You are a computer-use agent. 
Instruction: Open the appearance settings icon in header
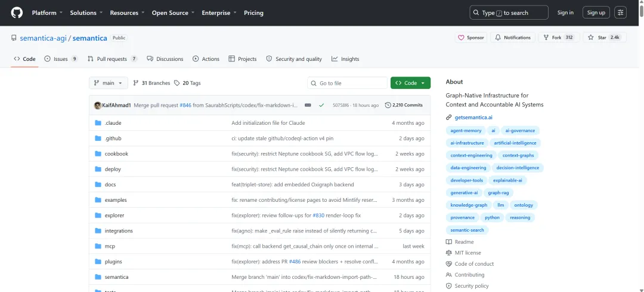(x=620, y=13)
